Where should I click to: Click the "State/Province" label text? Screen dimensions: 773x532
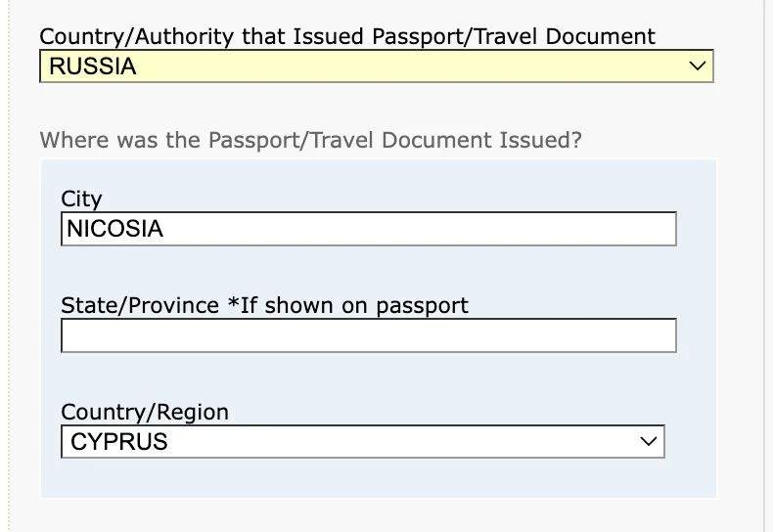(140, 305)
